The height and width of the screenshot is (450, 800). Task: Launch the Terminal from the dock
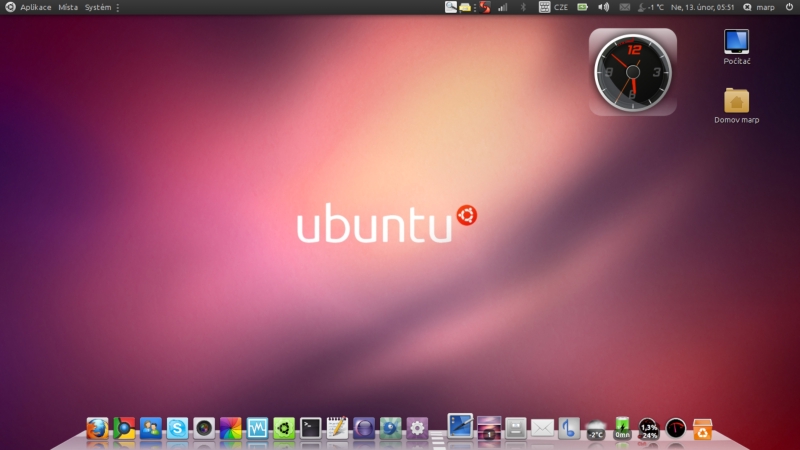(310, 428)
